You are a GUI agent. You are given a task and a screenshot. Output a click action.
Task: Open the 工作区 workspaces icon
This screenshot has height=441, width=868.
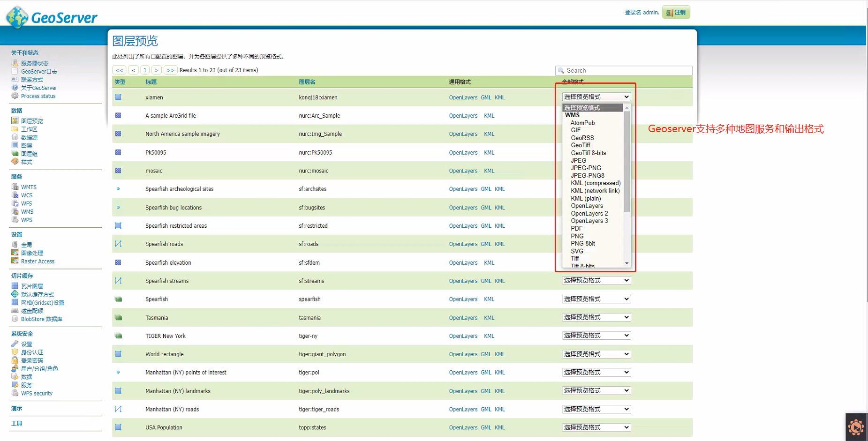tap(15, 128)
